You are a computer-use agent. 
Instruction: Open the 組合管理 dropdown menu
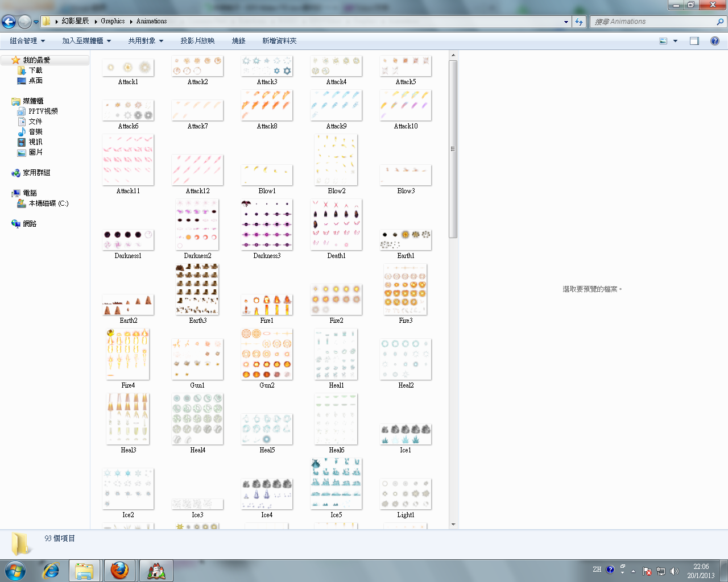click(27, 41)
